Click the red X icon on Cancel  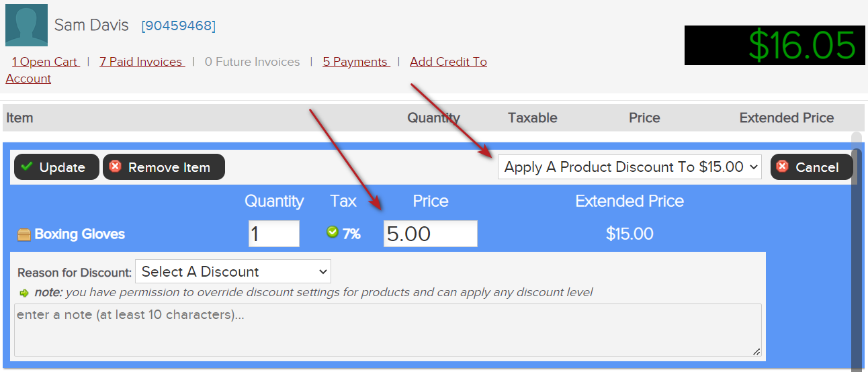tap(782, 167)
